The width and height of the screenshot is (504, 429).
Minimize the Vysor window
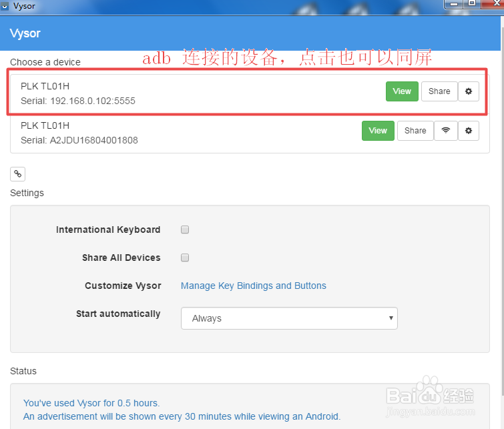[454, 4]
